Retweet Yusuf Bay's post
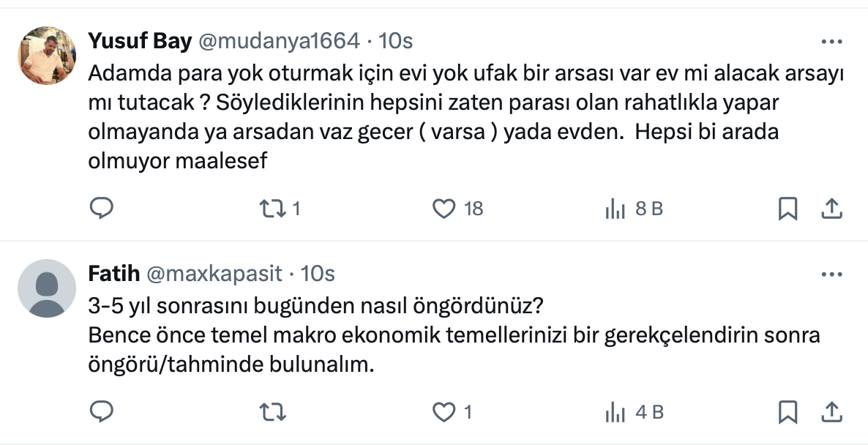The image size is (868, 445). pyautogui.click(x=274, y=209)
